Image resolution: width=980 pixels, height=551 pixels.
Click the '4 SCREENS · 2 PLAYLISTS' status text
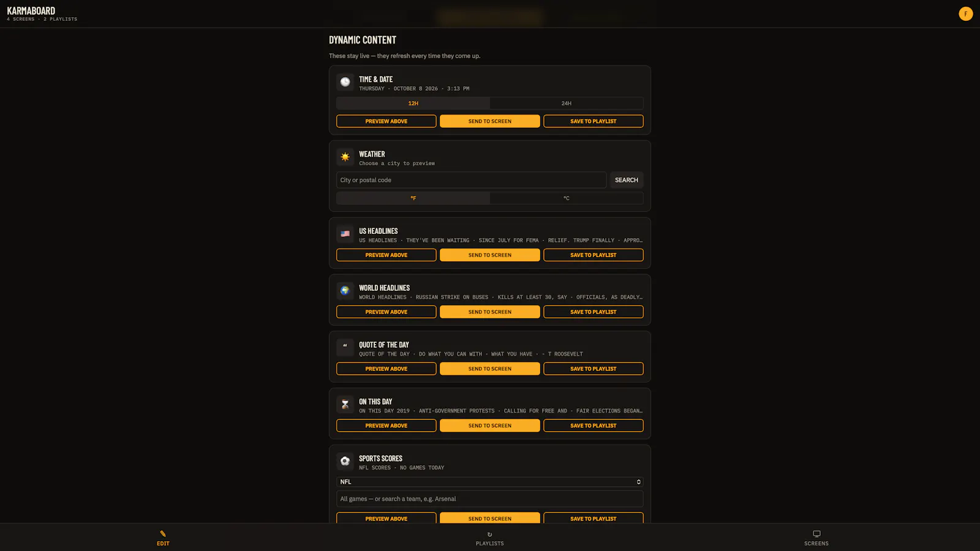click(42, 19)
